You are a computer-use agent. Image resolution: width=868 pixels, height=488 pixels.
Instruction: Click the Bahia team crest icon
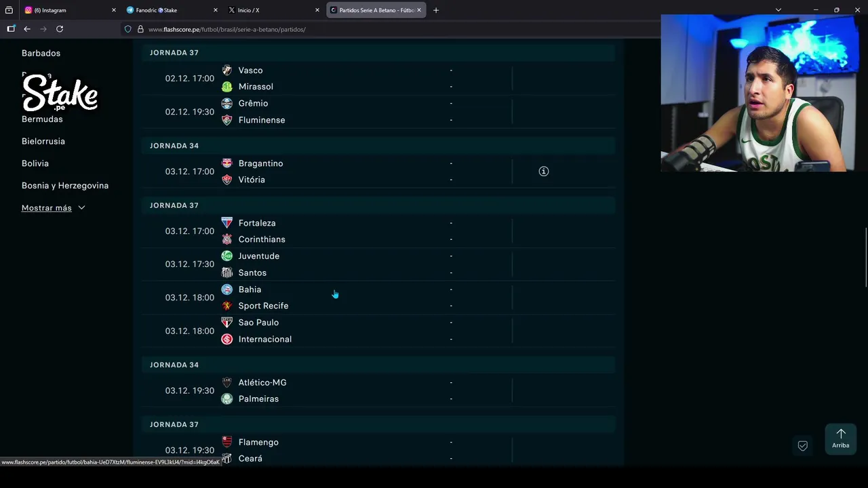point(227,289)
